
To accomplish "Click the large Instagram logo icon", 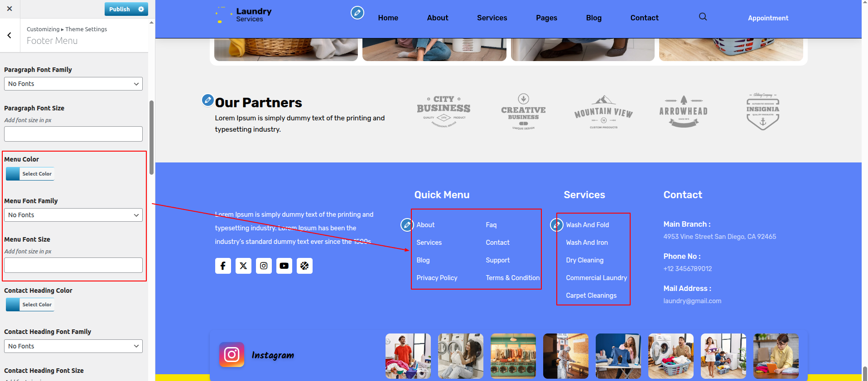I will [231, 355].
